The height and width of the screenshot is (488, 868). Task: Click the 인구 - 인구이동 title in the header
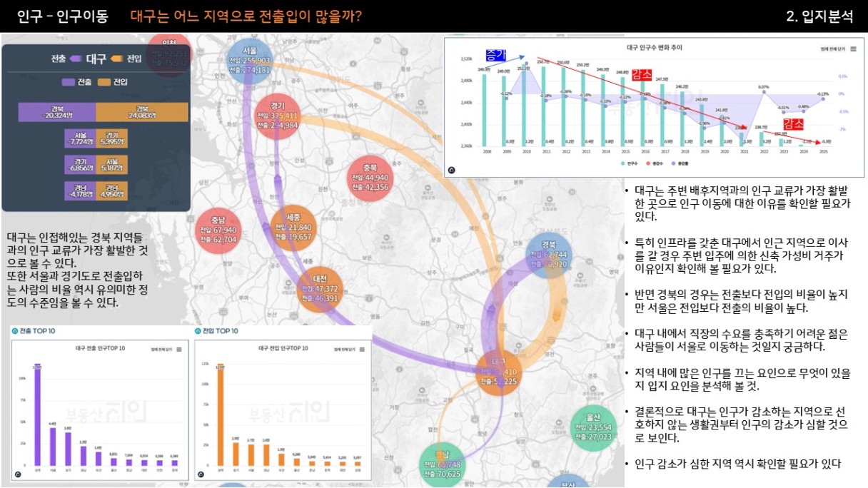63,16
